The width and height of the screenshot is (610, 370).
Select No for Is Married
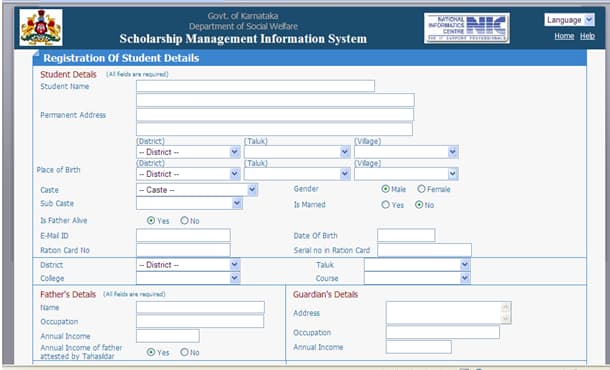(x=419, y=204)
